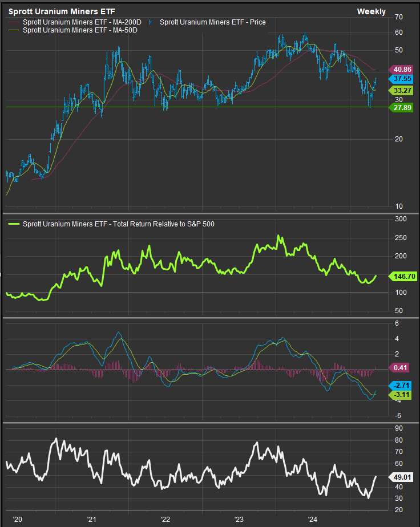Image resolution: width=420 pixels, height=527 pixels.
Task: Click the -2.71 MACD line tag
Action: [400, 386]
